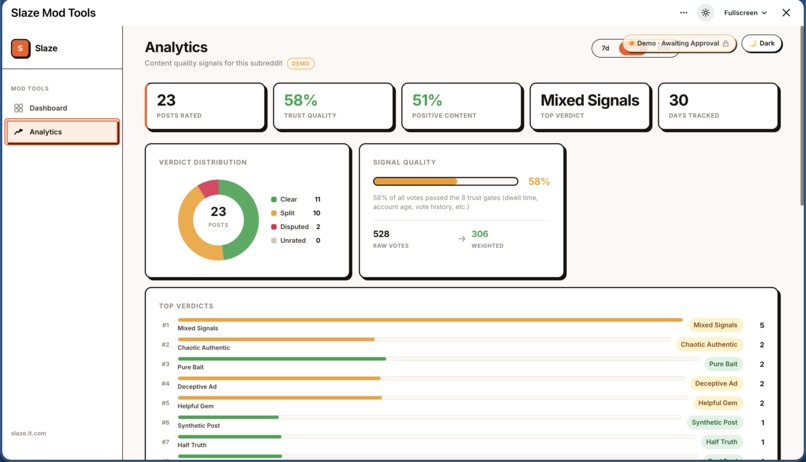Click the Pure Bait green row bar
Viewport: 806px width, 462px height.
(x=282, y=359)
